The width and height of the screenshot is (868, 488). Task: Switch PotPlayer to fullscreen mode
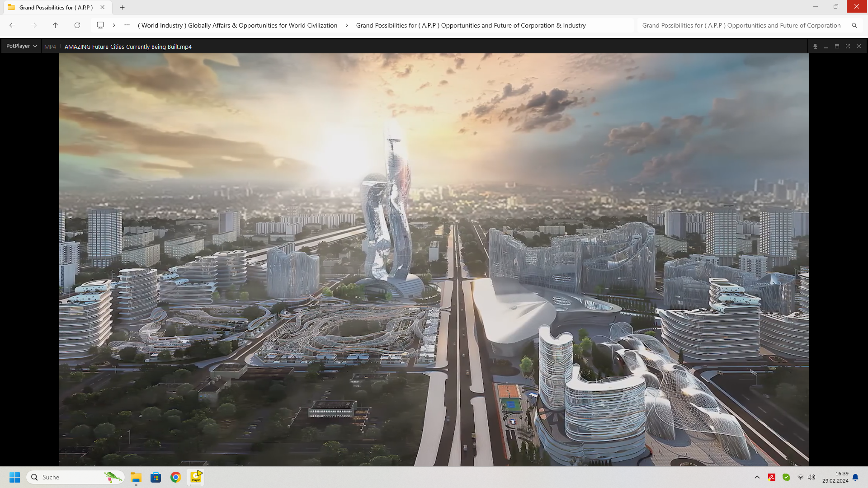(x=848, y=47)
